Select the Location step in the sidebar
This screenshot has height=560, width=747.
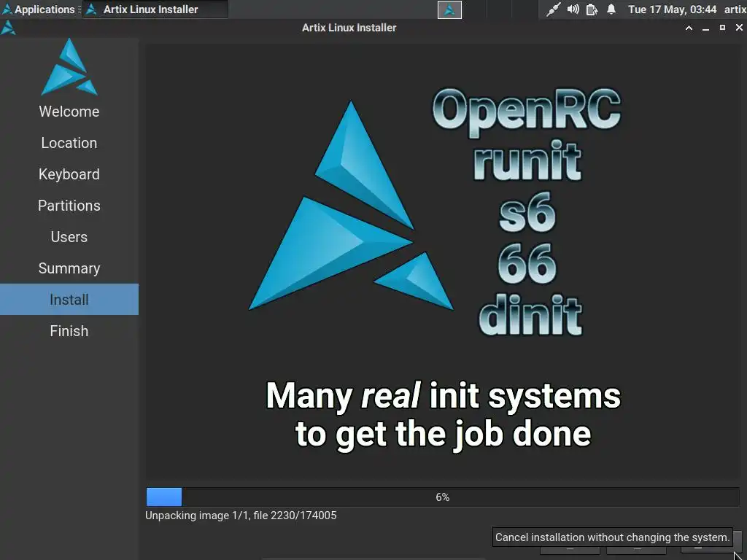pos(69,143)
